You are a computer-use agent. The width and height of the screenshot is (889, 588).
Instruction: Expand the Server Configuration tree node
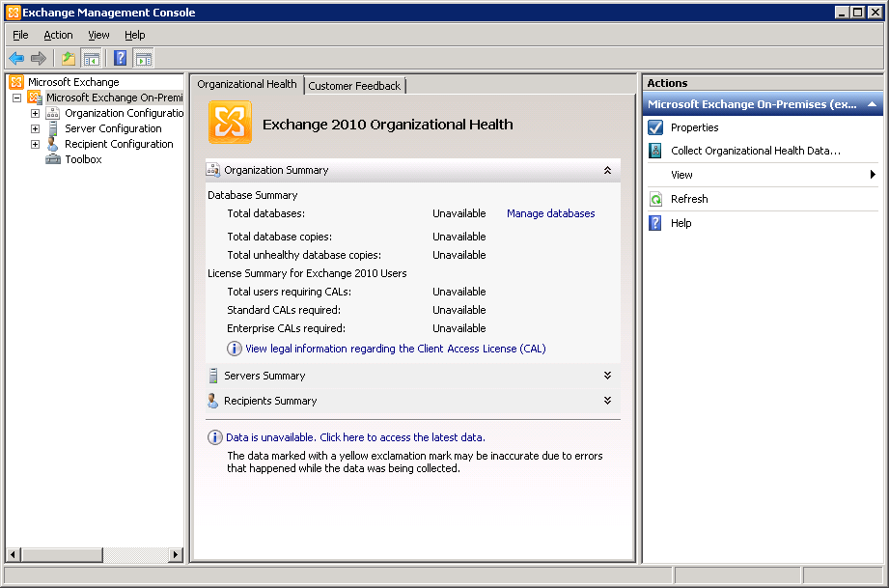(x=35, y=128)
